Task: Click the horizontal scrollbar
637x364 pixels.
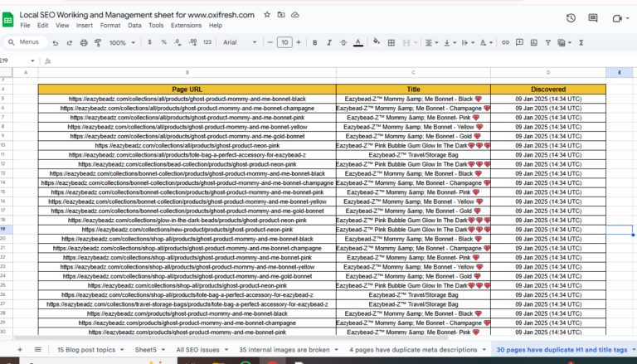Action: point(231,337)
